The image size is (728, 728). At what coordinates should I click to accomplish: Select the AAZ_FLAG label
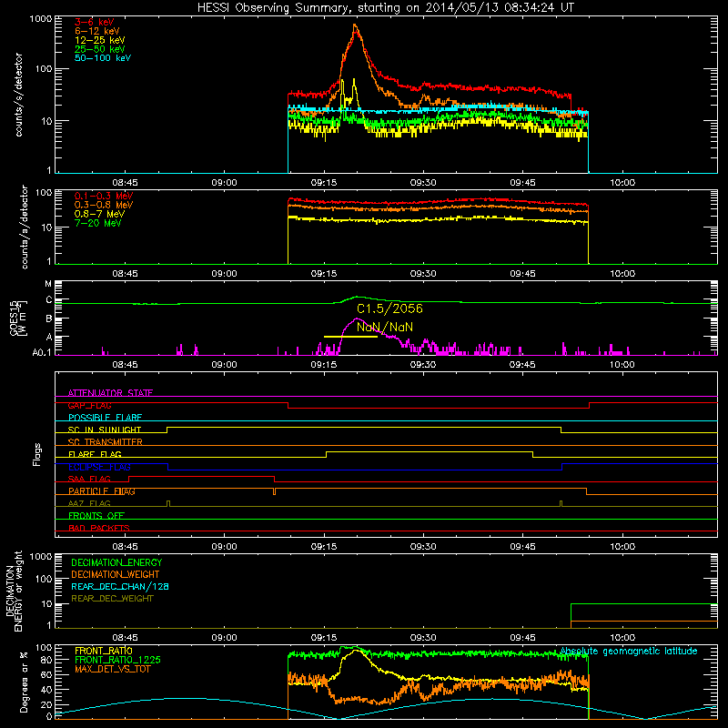(89, 503)
